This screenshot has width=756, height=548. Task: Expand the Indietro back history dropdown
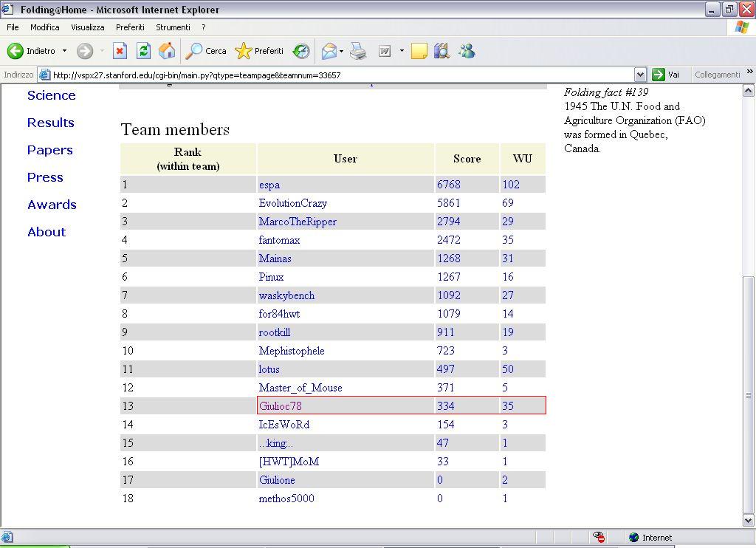[64, 51]
